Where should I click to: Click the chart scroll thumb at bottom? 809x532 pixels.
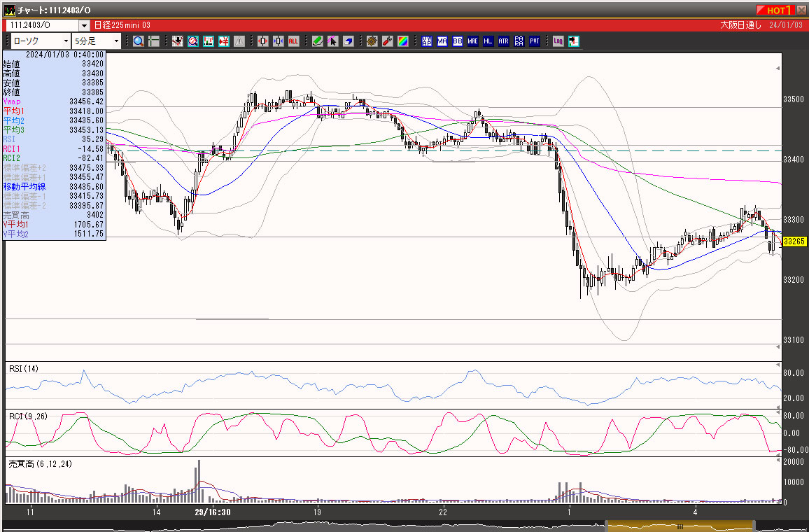(x=680, y=527)
